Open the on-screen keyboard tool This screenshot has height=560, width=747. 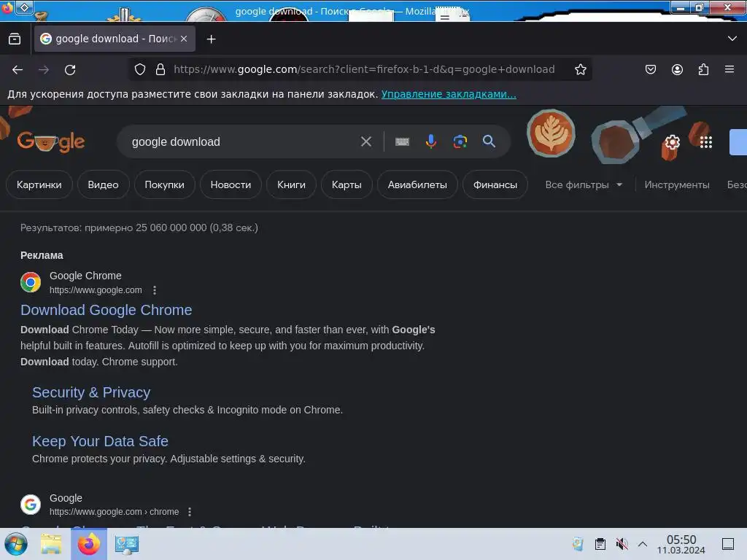pyautogui.click(x=402, y=141)
